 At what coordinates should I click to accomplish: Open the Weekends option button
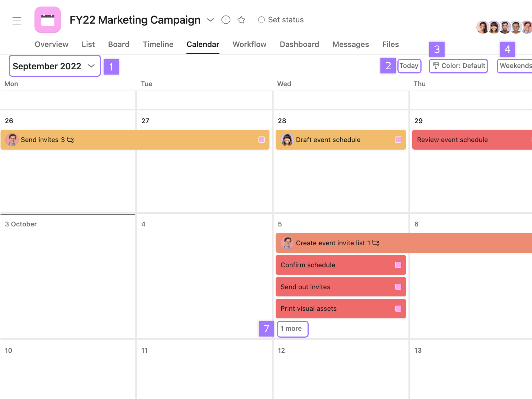pyautogui.click(x=514, y=66)
